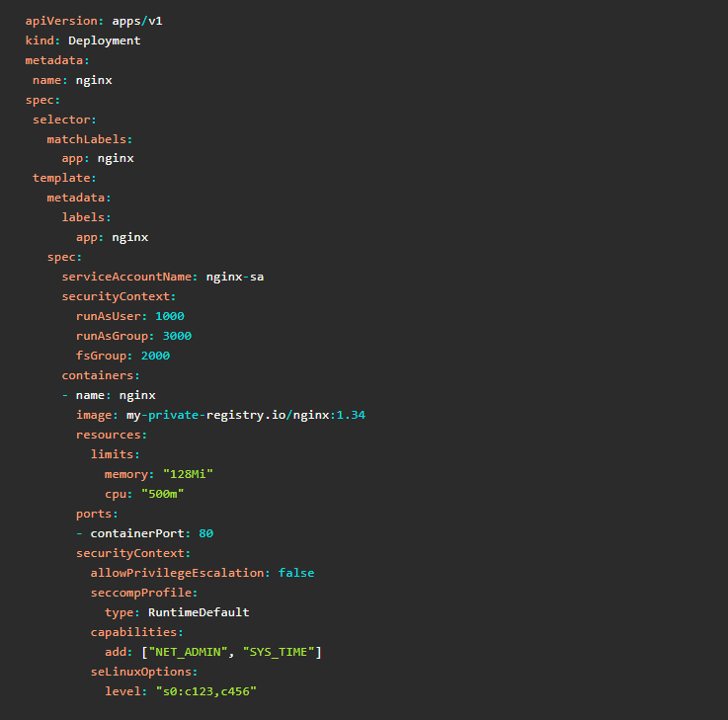Screen dimensions: 728x720
Task: Click the 'labels:' key
Action: tap(86, 217)
